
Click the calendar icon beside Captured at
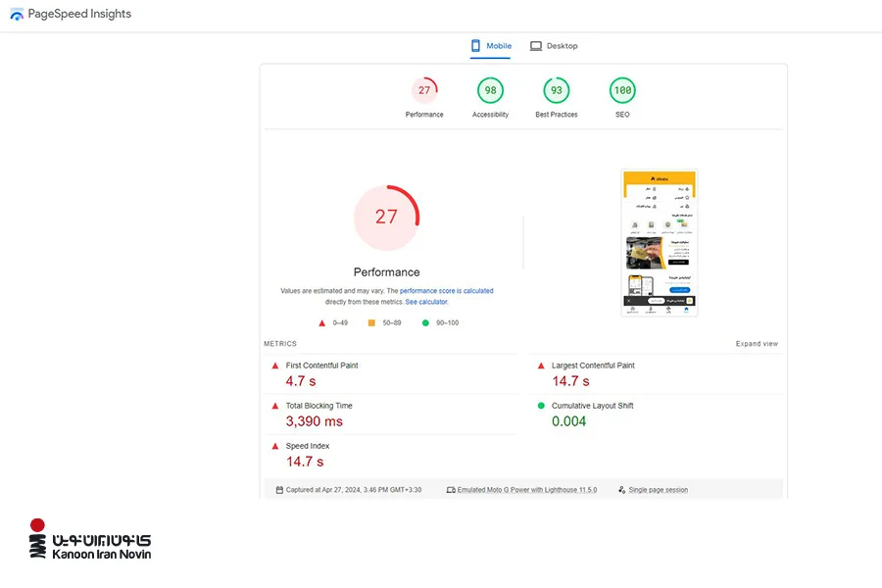point(279,490)
